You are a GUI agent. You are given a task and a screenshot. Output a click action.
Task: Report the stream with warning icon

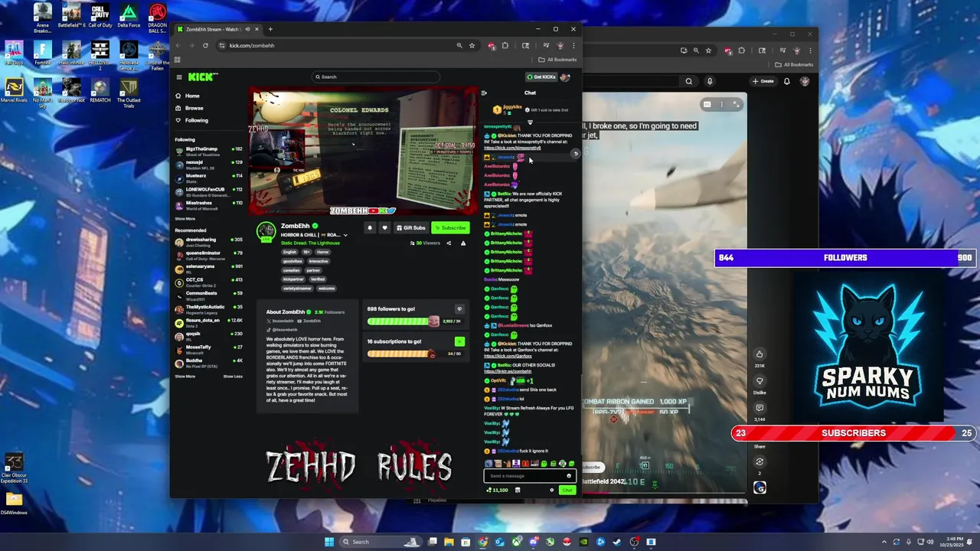pos(462,243)
